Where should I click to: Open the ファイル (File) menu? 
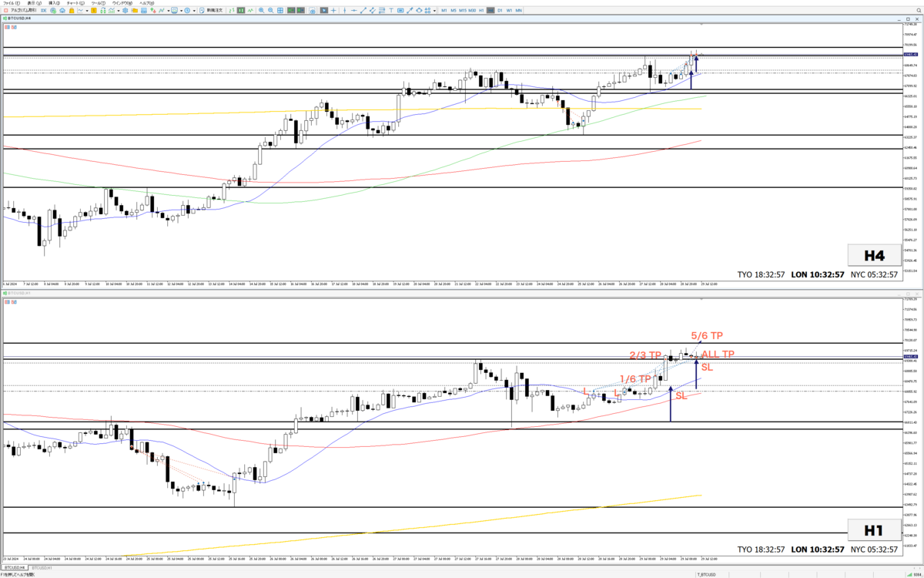[x=12, y=3]
